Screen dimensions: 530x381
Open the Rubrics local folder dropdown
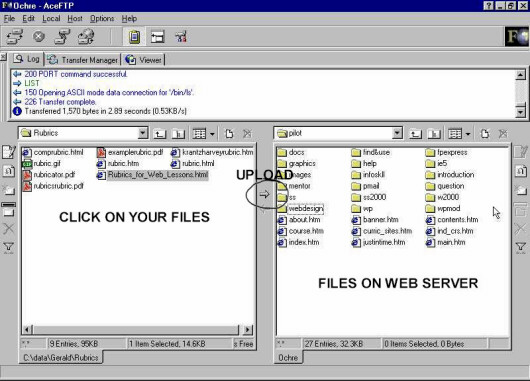pos(143,133)
